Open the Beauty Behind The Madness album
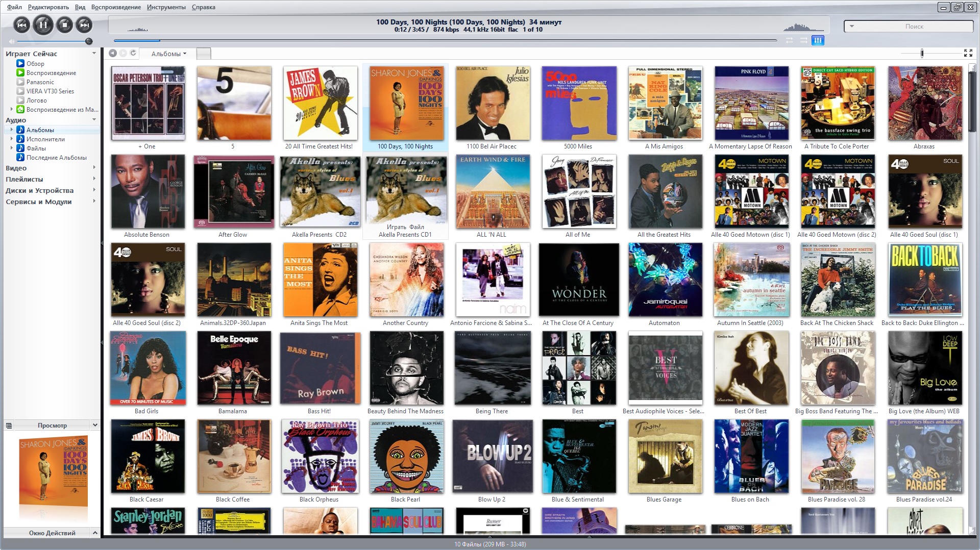Viewport: 980px width, 550px height. 406,368
